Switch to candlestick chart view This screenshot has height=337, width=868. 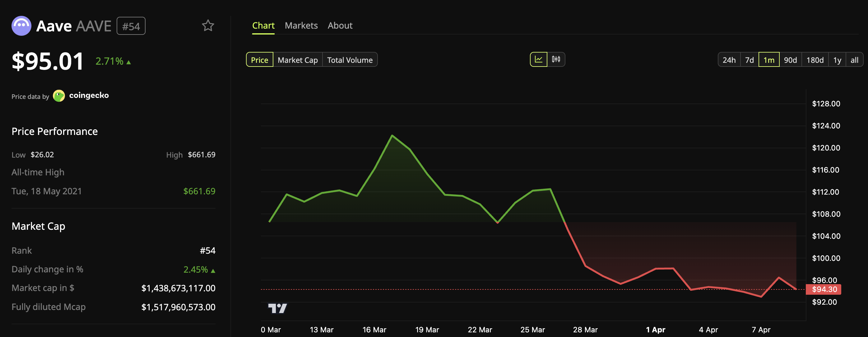click(556, 60)
